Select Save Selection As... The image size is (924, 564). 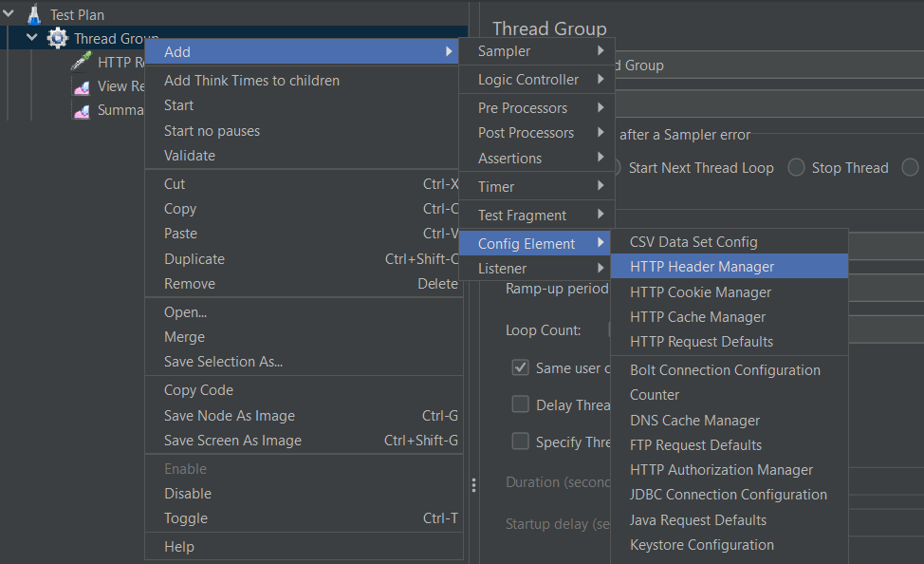coord(304,362)
